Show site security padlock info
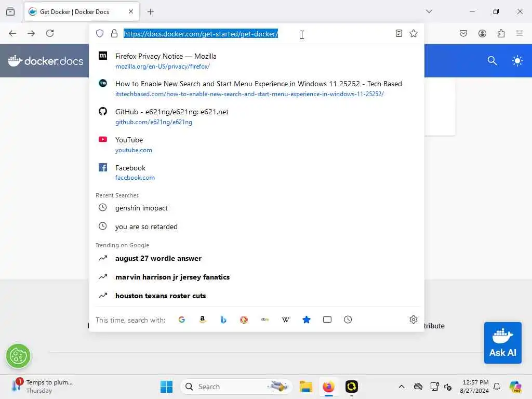Viewport: 532px width, 399px height. [114, 33]
